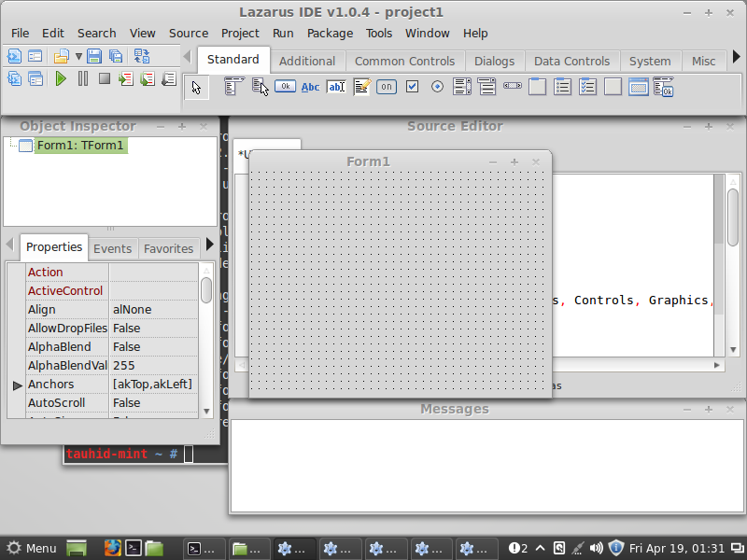This screenshot has width=747, height=560.
Task: Select the TMemo component icon
Action: click(x=361, y=87)
